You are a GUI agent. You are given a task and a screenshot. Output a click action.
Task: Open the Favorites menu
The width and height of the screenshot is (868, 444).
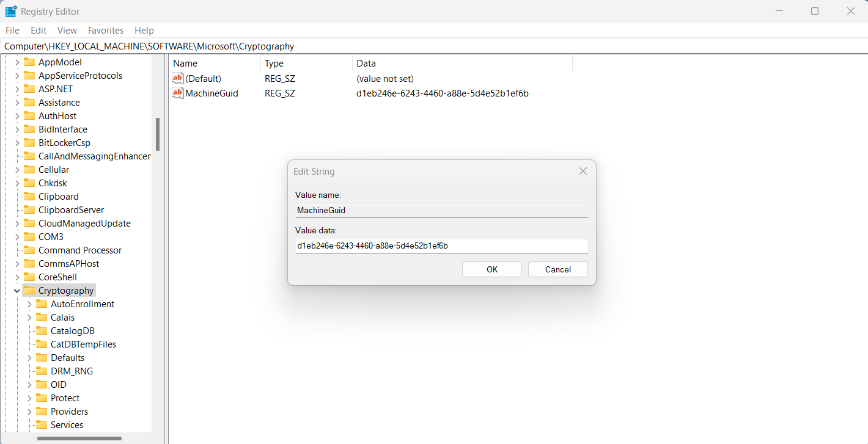tap(106, 31)
